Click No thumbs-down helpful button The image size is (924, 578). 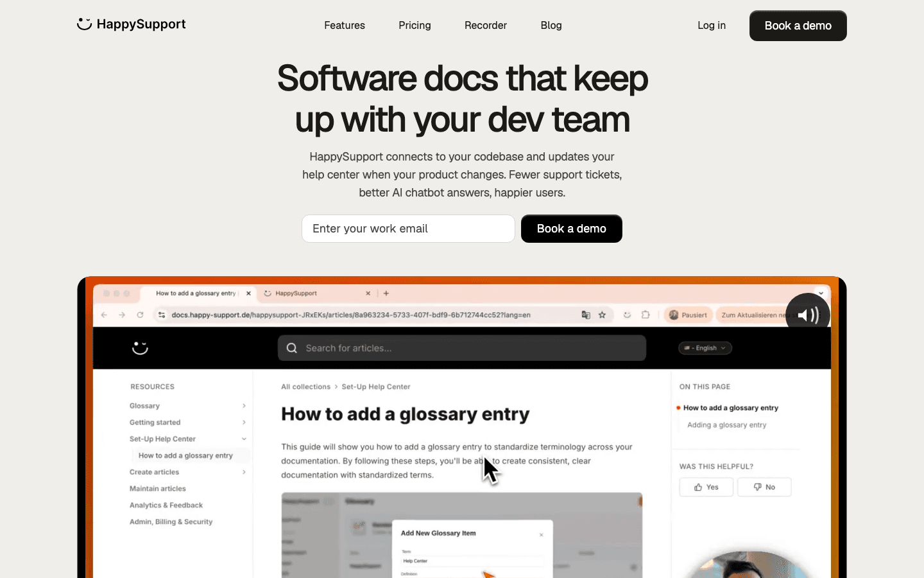click(764, 487)
